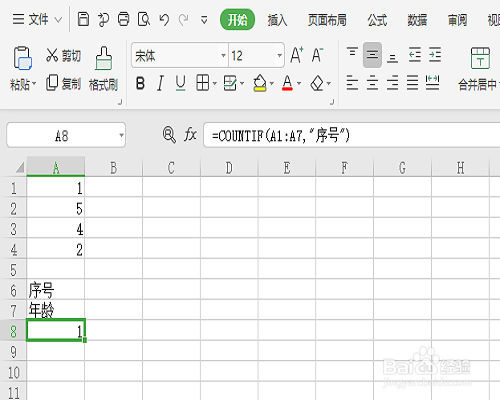Click the Name Box showing A8

(x=62, y=135)
